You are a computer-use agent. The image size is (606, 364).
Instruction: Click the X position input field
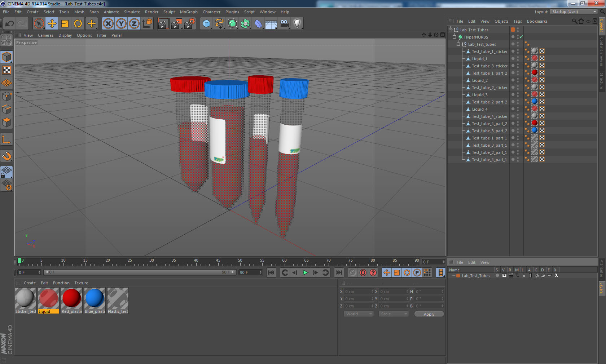click(359, 292)
